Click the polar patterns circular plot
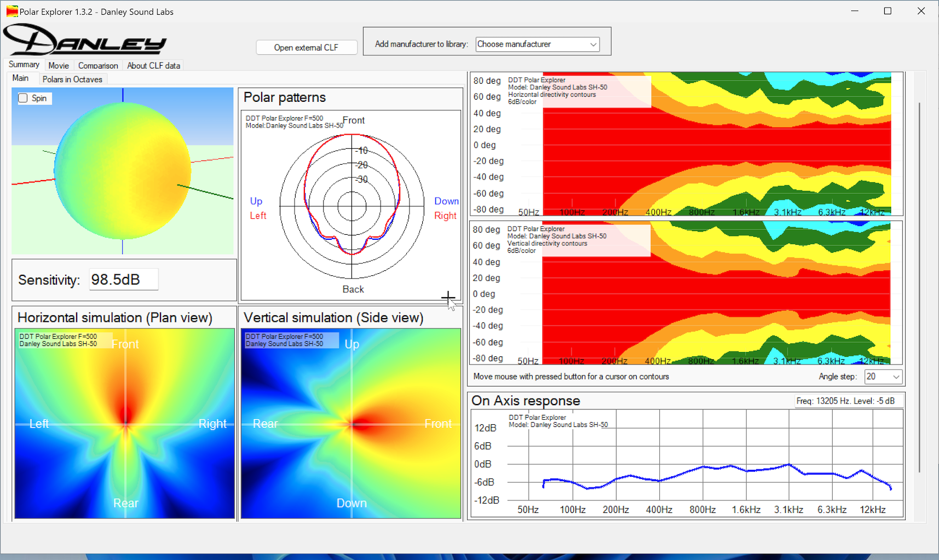Viewport: 939px width, 560px height. [352, 206]
